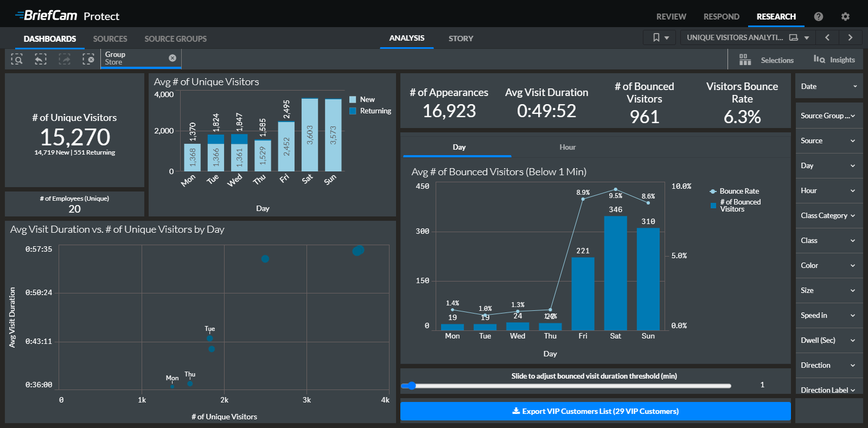Remove the Group Store filter
Screen dimensions: 868x428
click(173, 58)
